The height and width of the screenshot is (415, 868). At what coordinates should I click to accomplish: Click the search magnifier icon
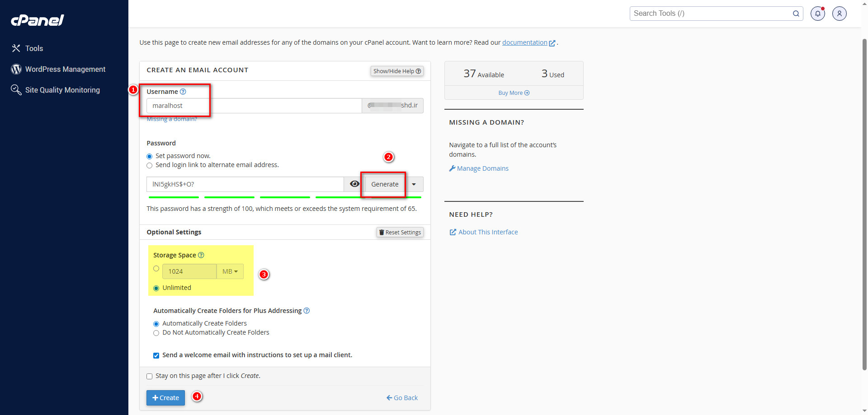796,14
